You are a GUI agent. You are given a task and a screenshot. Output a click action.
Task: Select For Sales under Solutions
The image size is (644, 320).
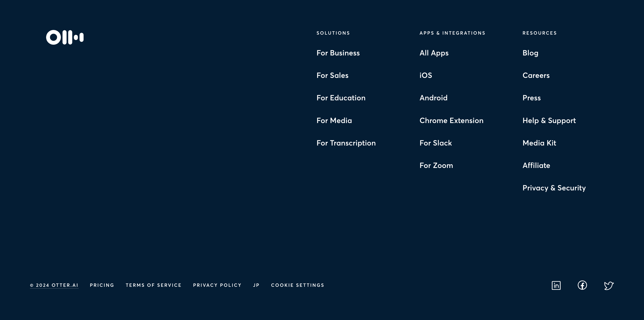pos(332,76)
